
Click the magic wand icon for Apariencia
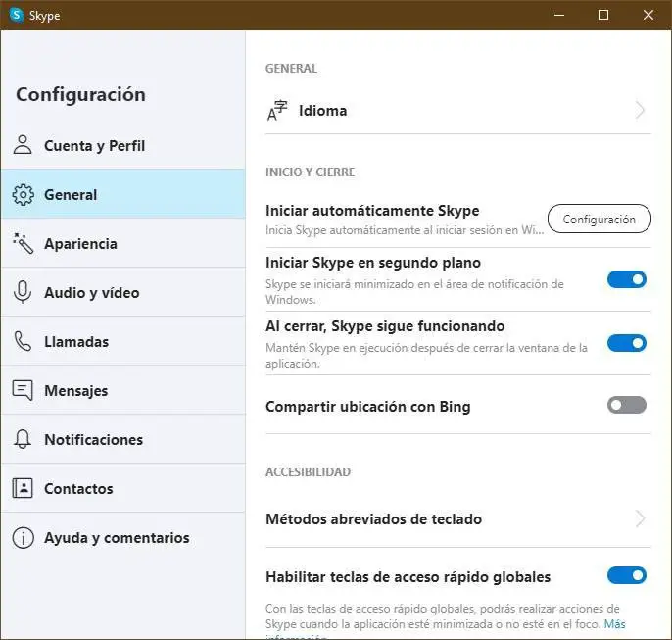[x=23, y=243]
